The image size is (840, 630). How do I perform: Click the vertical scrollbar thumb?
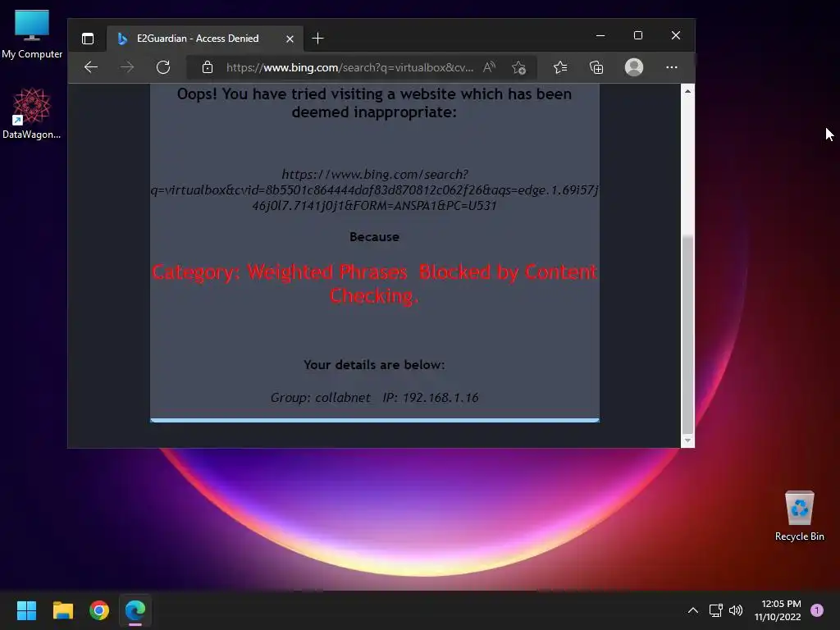tap(687, 334)
